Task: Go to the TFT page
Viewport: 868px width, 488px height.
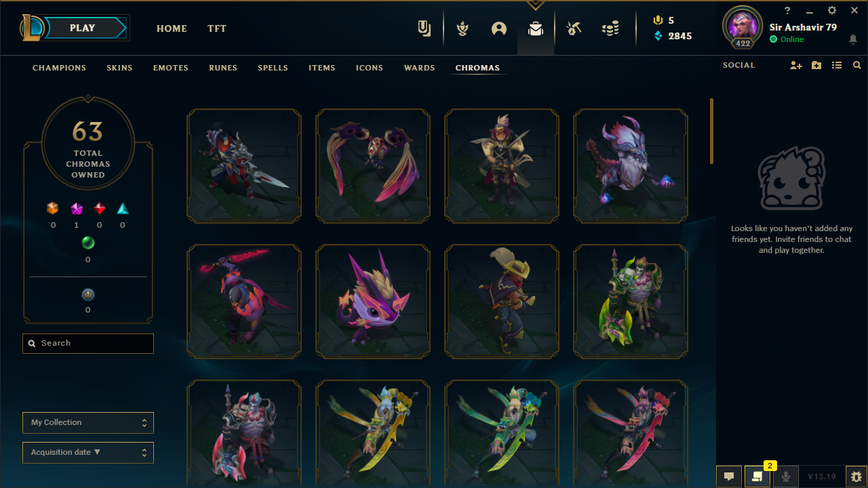Action: [x=217, y=28]
